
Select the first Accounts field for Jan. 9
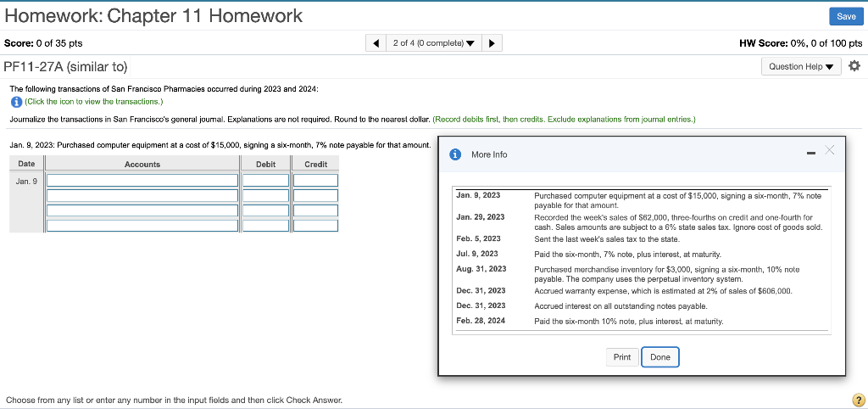tap(142, 181)
